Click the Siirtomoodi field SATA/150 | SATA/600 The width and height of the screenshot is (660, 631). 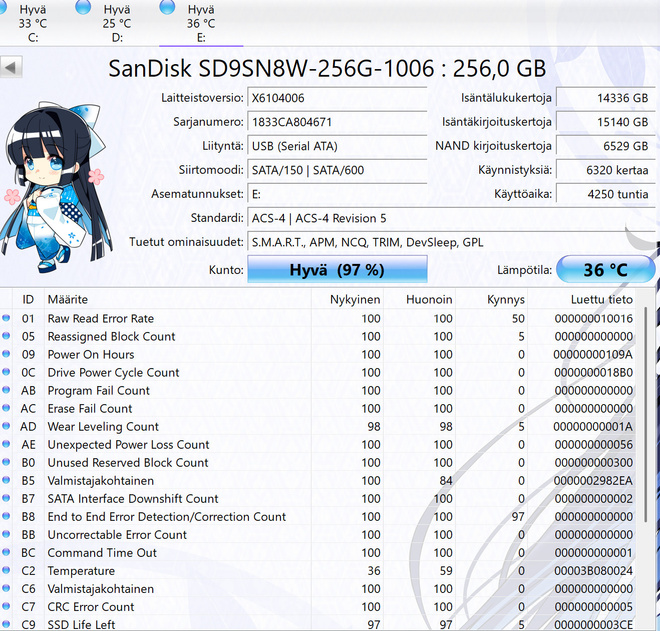(337, 170)
